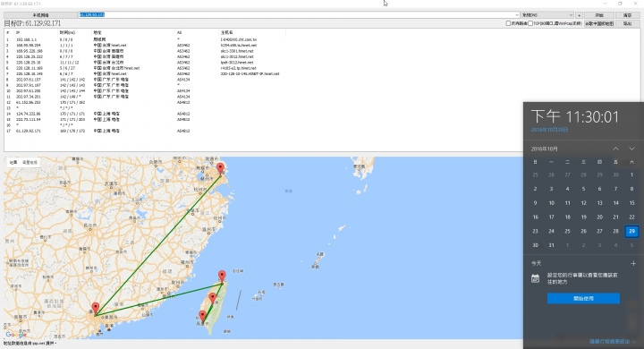Open the DNS selection dropdown
The height and width of the screenshot is (349, 644).
pyautogui.click(x=547, y=15)
